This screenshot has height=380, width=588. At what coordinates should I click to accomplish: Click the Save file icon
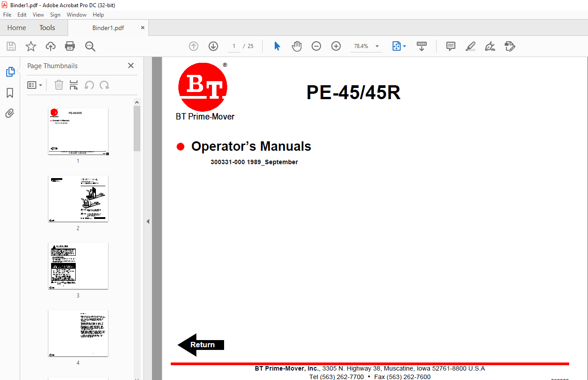coord(11,46)
